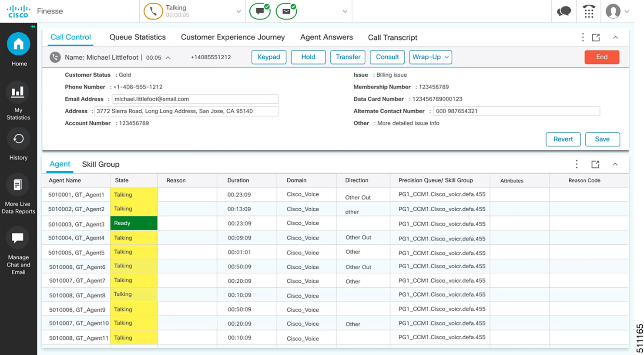Click End to terminate the call

602,57
